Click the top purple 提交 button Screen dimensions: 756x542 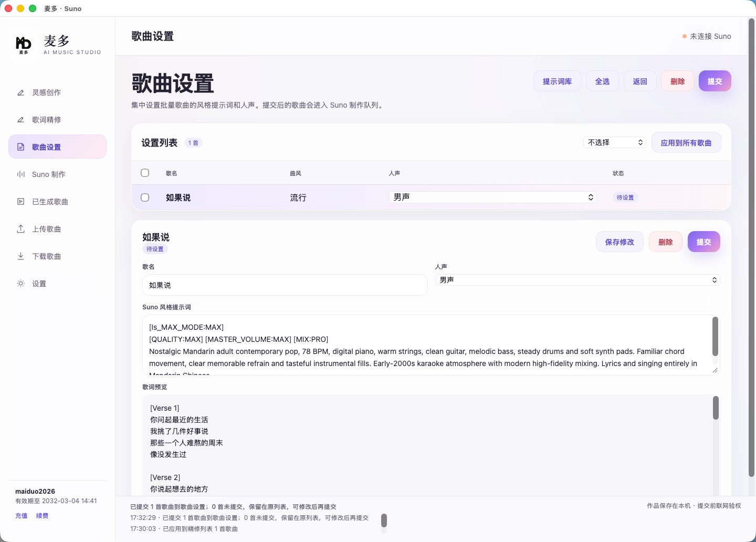[x=715, y=81]
